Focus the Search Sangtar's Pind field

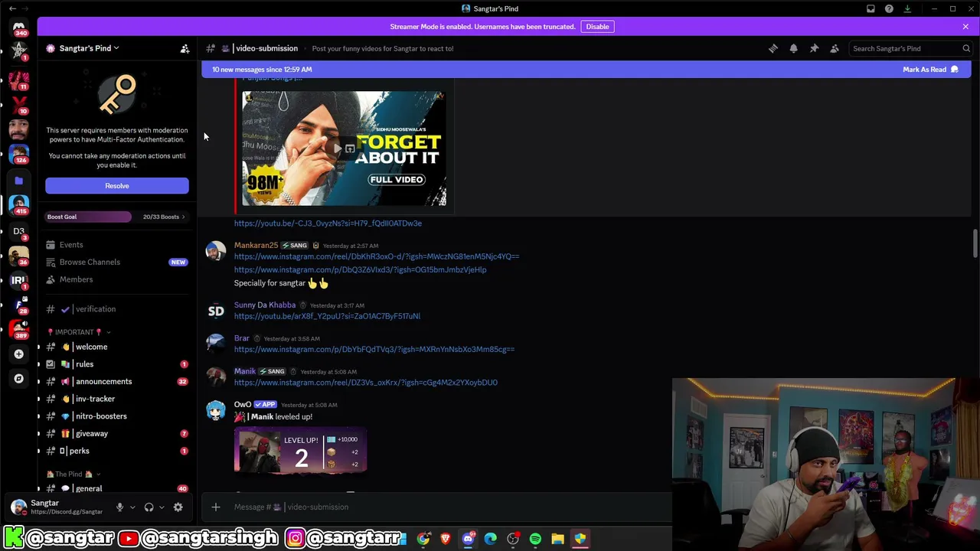click(910, 48)
